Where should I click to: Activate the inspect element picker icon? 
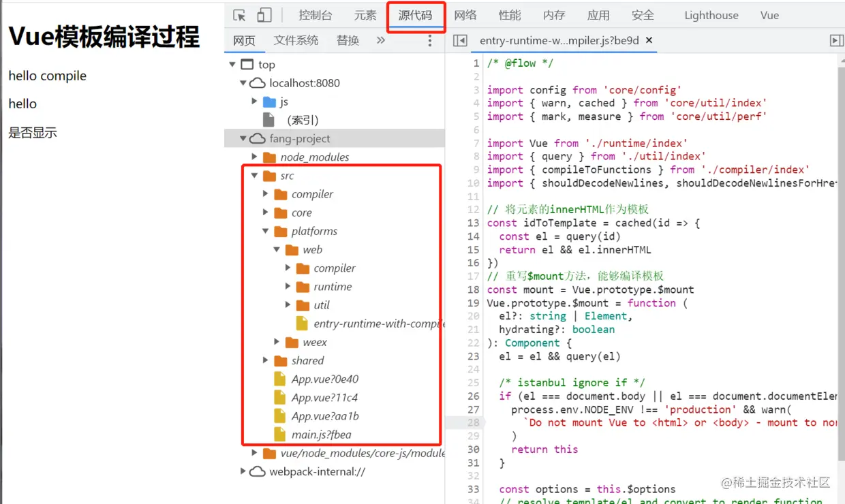239,15
